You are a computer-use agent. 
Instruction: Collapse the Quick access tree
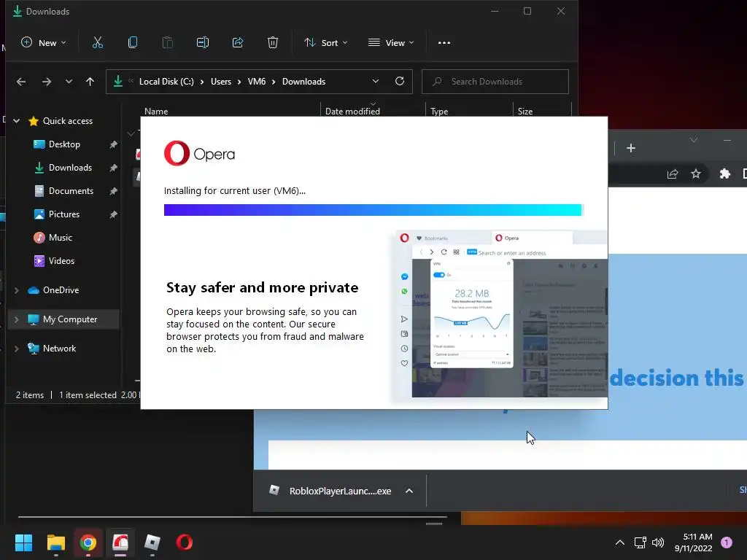16,121
